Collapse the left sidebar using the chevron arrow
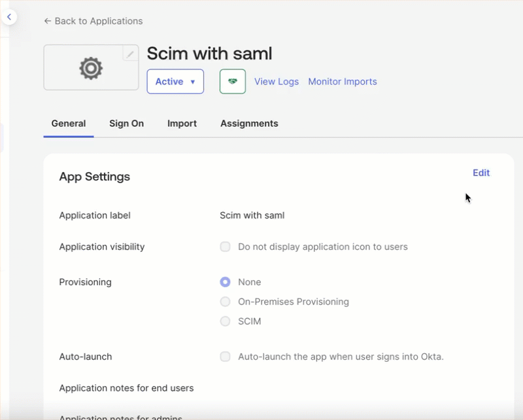Screen dimensions: 523x420 (9, 17)
